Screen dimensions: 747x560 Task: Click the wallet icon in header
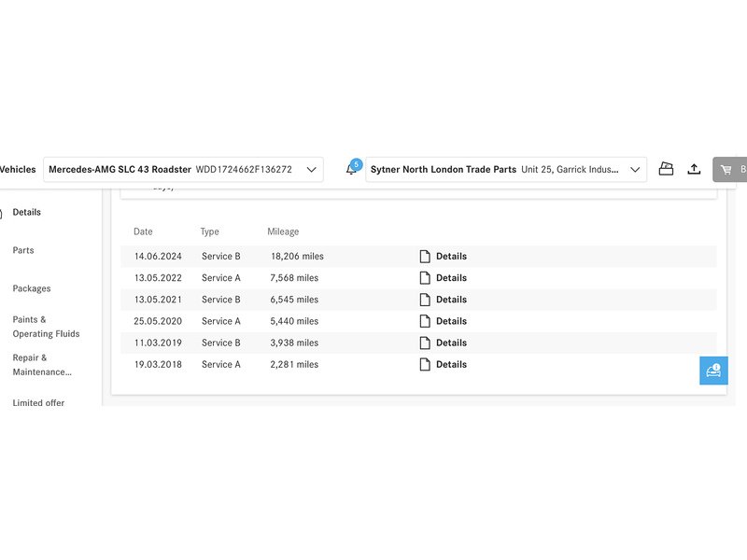click(666, 169)
